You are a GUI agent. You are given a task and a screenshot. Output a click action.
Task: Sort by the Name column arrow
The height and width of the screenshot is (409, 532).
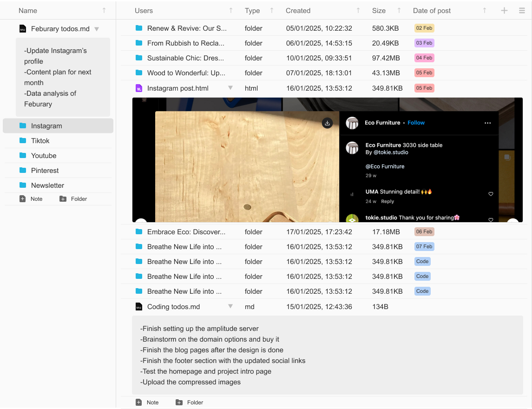pos(104,11)
